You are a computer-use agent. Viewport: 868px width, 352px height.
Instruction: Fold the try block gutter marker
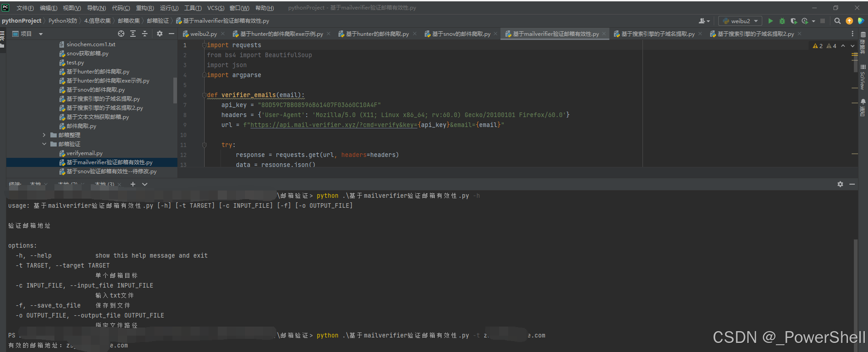(204, 145)
